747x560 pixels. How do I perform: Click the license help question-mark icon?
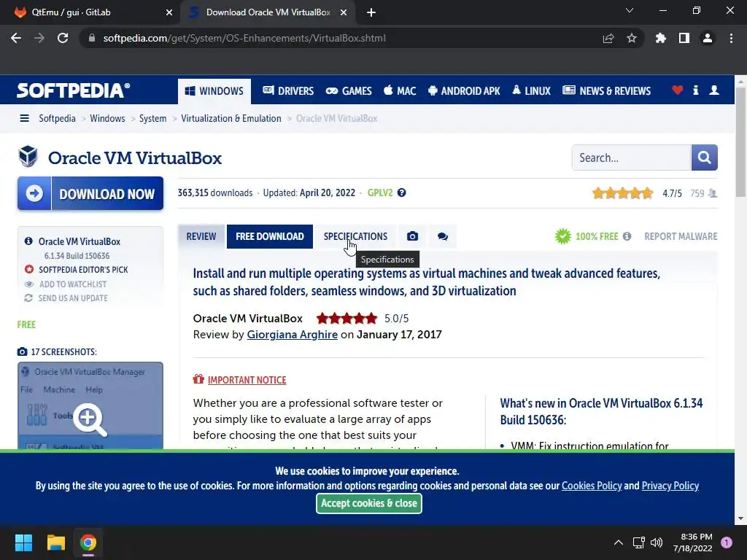coord(402,192)
